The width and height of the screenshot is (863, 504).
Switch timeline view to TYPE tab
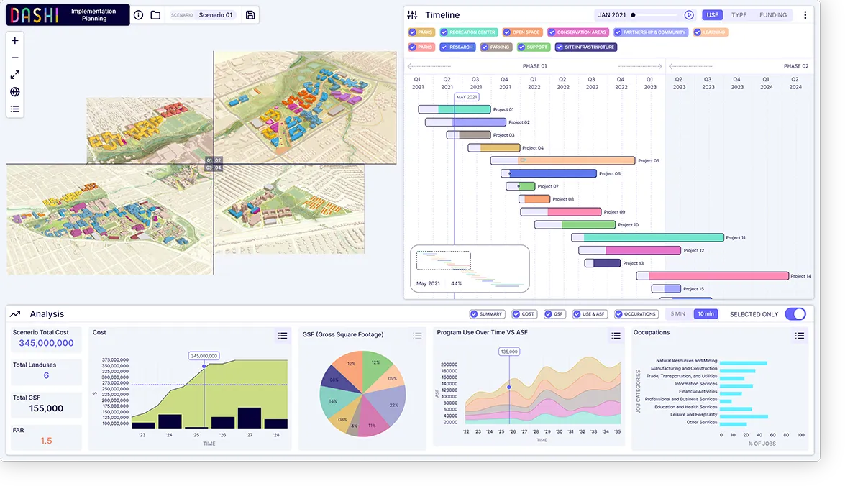point(739,15)
